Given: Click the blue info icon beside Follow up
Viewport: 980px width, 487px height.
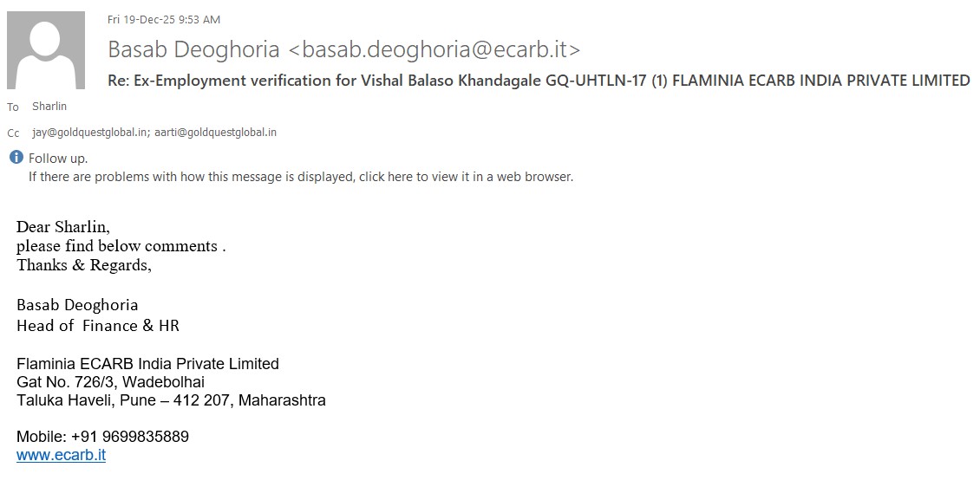Looking at the screenshot, I should tap(16, 158).
